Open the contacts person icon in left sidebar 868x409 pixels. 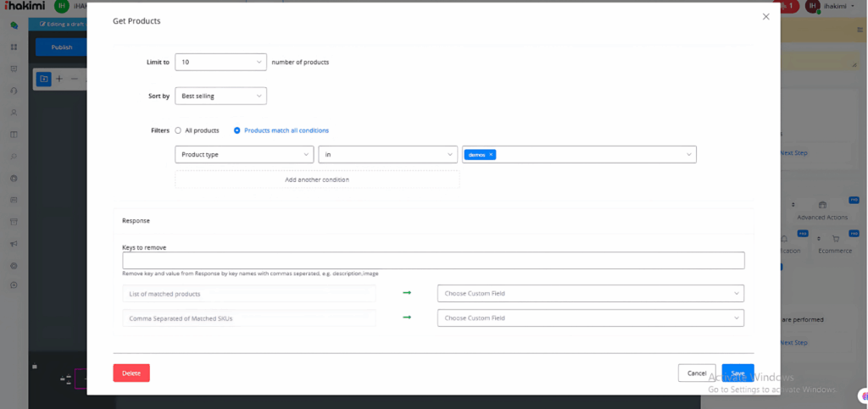[14, 113]
